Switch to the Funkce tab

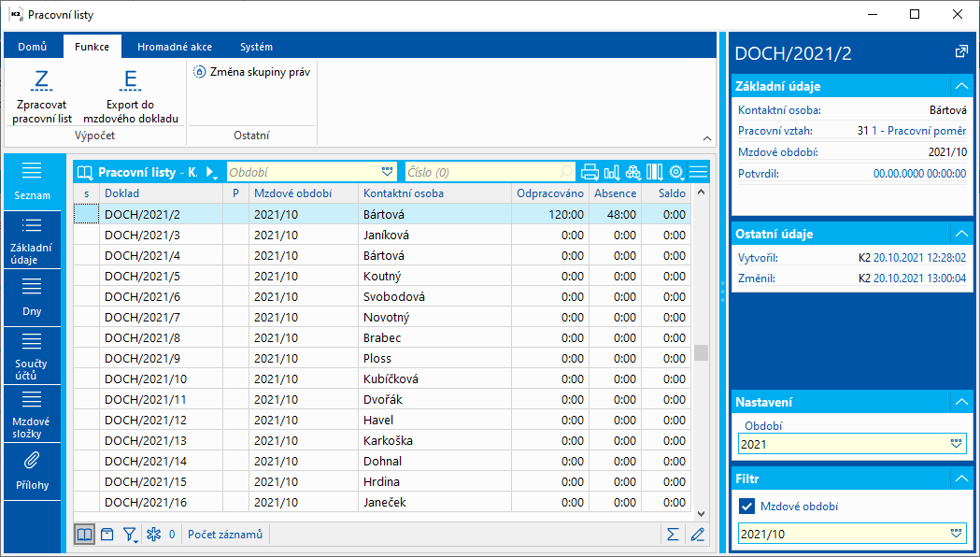click(92, 47)
